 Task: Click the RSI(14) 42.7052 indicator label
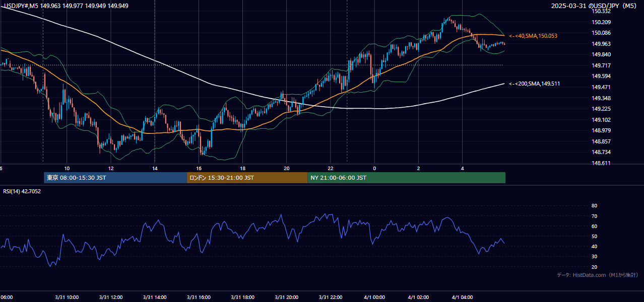coord(22,191)
